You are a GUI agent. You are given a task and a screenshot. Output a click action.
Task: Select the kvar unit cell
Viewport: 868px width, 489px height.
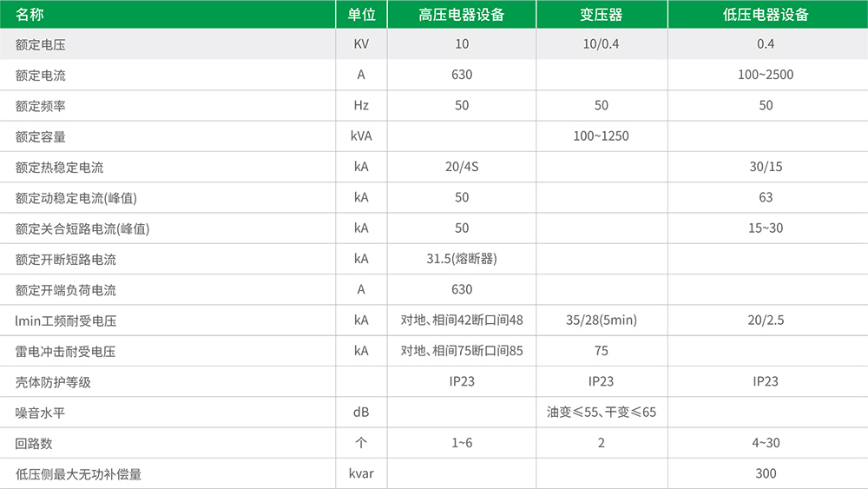(361, 474)
